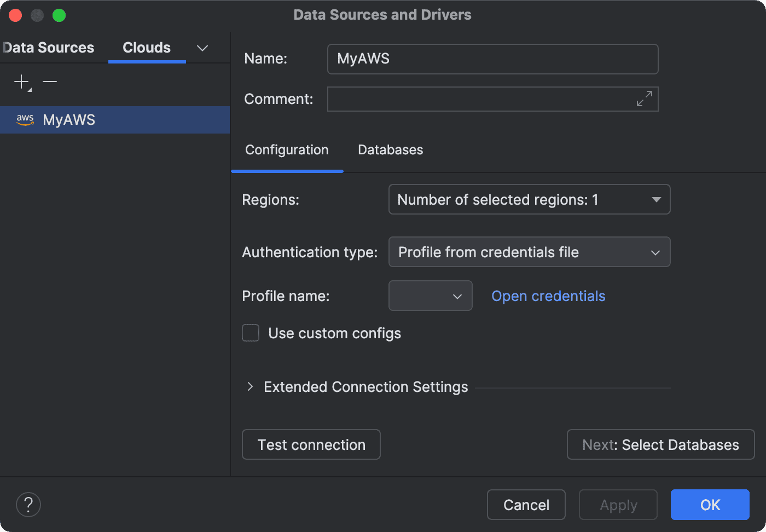Open the Regions dropdown
Image resolution: width=766 pixels, height=532 pixels.
(x=529, y=200)
